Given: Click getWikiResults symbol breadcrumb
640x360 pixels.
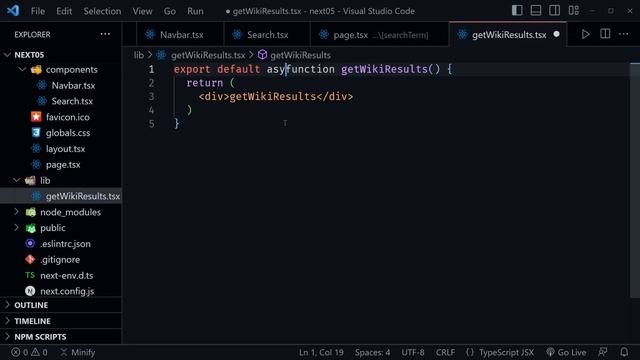Looking at the screenshot, I should click(x=300, y=55).
